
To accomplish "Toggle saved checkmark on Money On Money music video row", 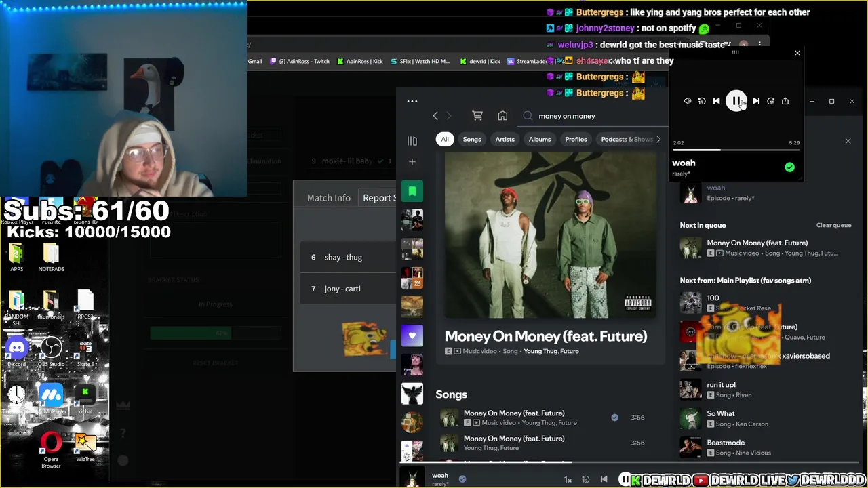I will coord(614,418).
